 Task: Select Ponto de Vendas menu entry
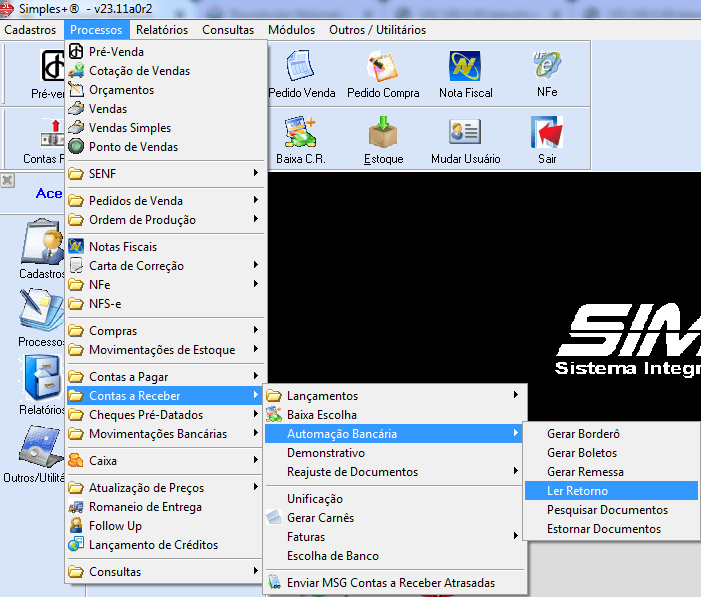tap(166, 147)
